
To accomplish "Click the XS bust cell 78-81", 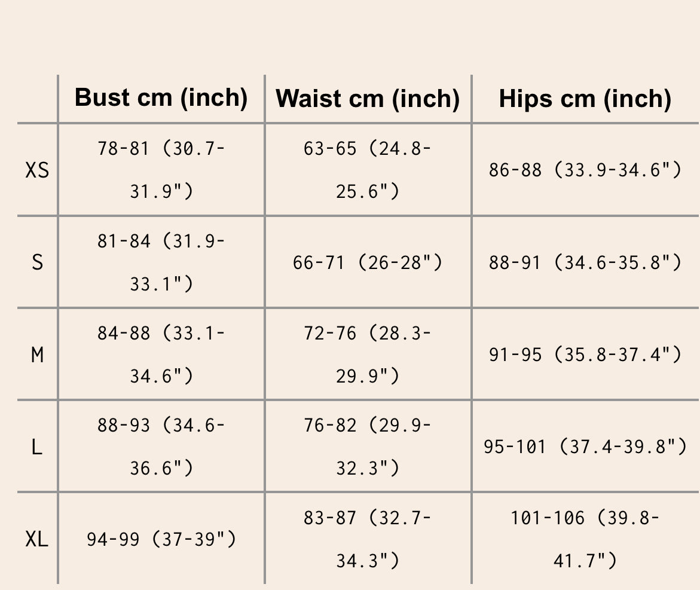I will coord(161,170).
